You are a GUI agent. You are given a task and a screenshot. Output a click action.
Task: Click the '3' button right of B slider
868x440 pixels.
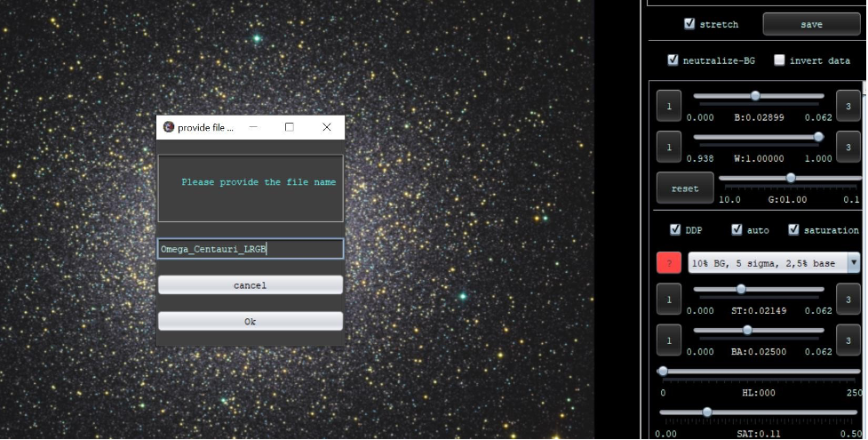tap(848, 106)
